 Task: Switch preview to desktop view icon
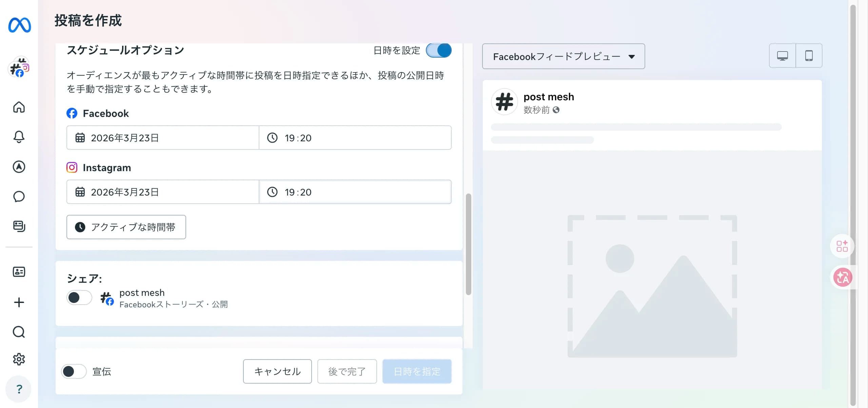coord(782,55)
